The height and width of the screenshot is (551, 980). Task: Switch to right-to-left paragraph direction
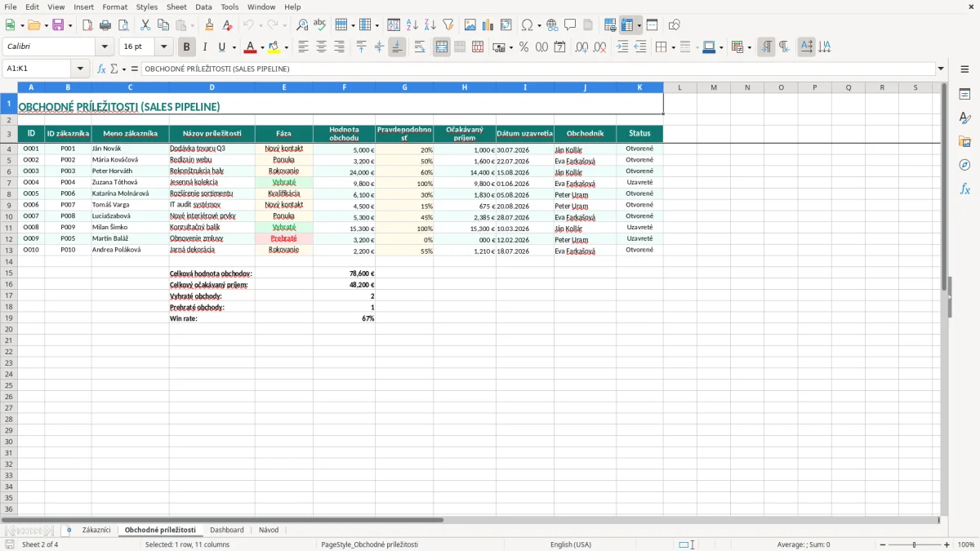click(x=784, y=47)
